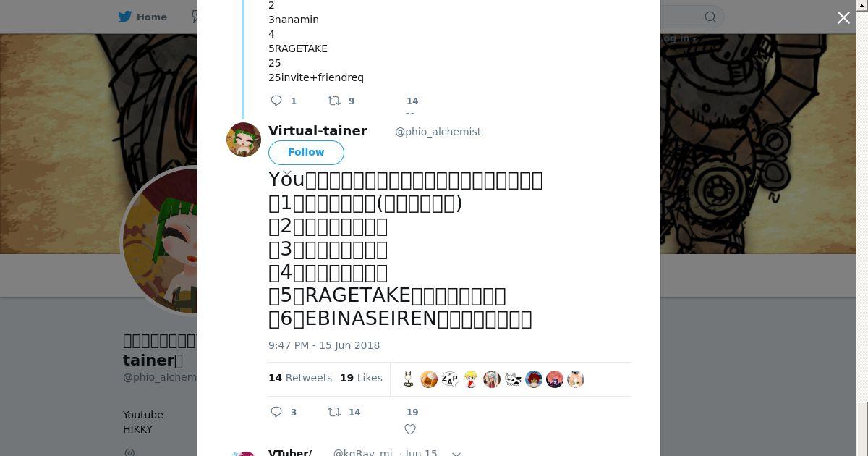Follow Virtual-tainer with the Follow button
This screenshot has height=456, width=868.
[x=306, y=152]
